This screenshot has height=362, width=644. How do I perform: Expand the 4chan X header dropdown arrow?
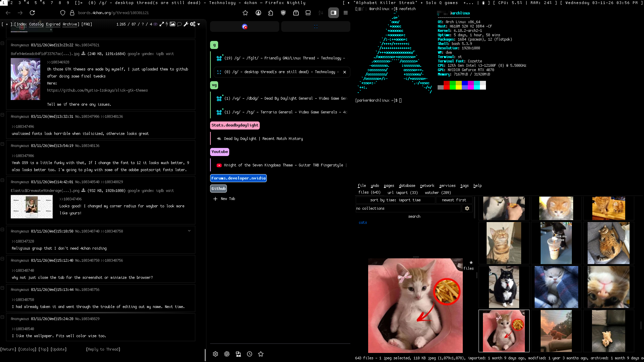[199, 24]
